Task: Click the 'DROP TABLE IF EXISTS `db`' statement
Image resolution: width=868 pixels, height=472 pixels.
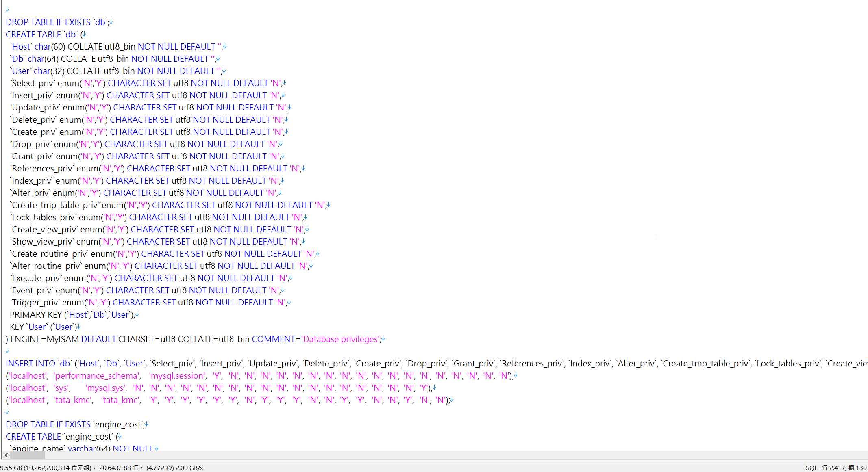Action: (57, 22)
